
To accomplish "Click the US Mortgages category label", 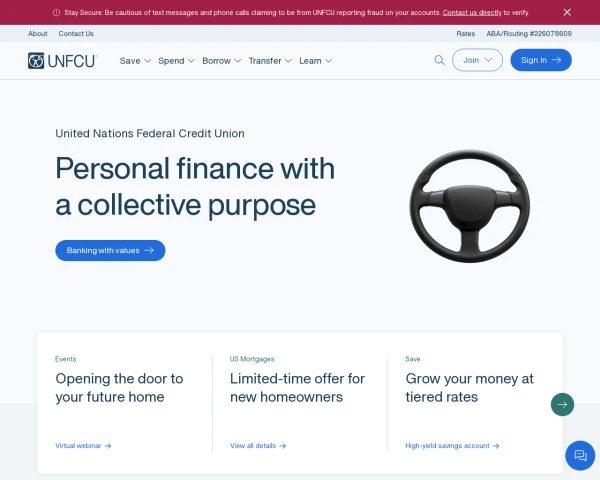I will pyautogui.click(x=252, y=359).
